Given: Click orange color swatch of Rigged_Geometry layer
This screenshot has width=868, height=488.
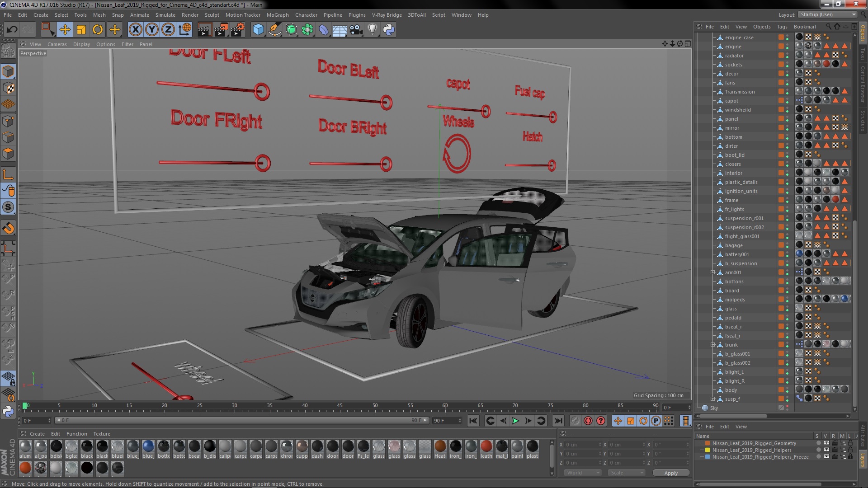Looking at the screenshot, I should (708, 443).
